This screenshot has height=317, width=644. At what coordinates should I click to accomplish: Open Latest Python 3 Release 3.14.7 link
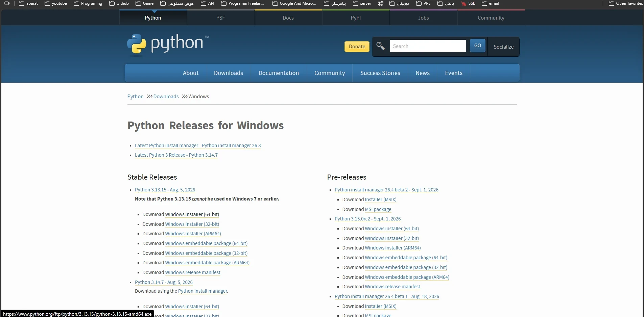tap(176, 155)
